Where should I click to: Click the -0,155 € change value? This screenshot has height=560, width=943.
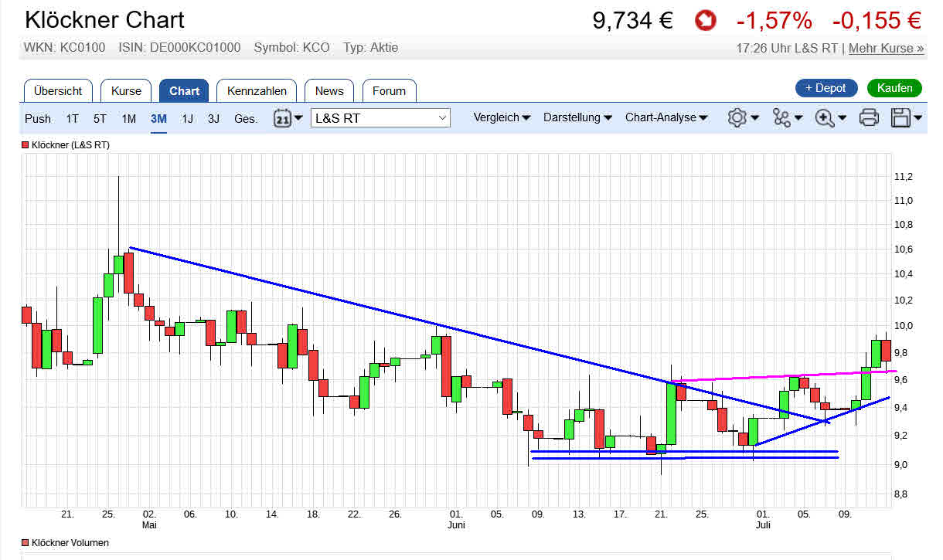click(877, 21)
